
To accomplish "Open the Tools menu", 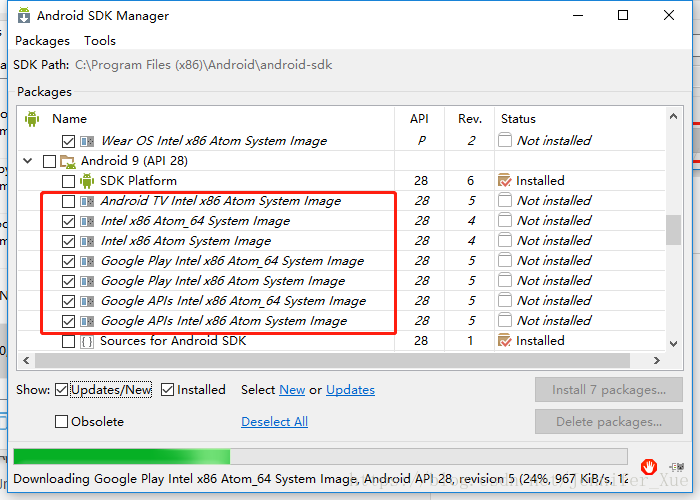I will pos(100,41).
